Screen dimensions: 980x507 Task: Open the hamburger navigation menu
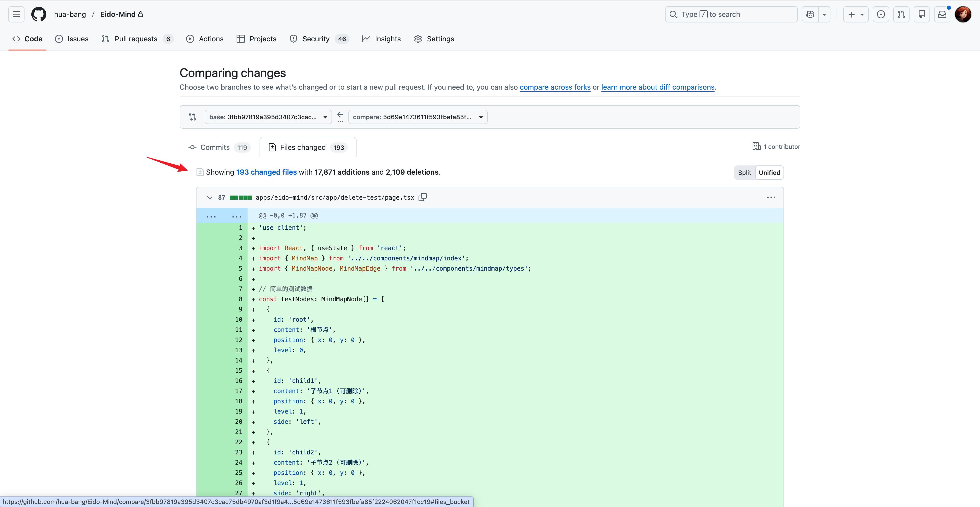click(x=16, y=15)
